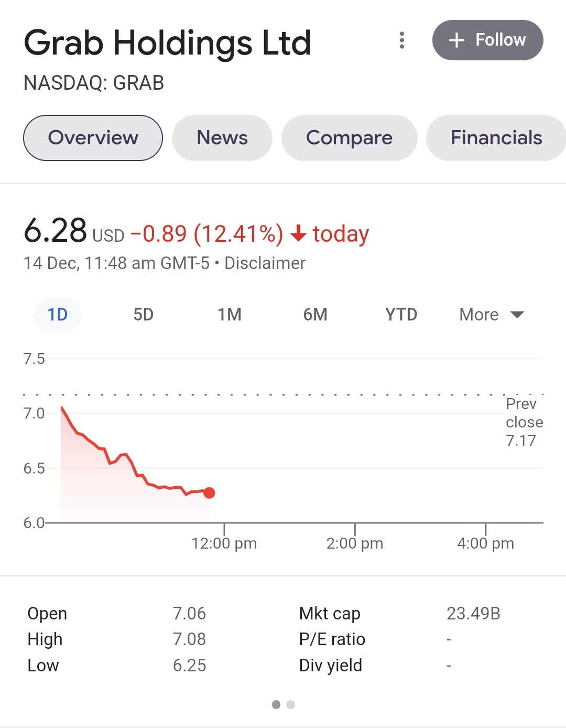Switch chart to 1M range

[230, 315]
